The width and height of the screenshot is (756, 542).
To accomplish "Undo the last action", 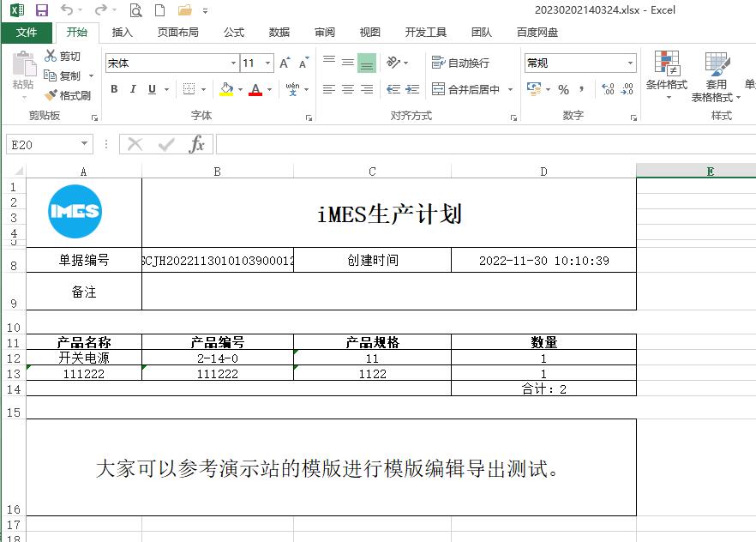I will click(x=67, y=10).
